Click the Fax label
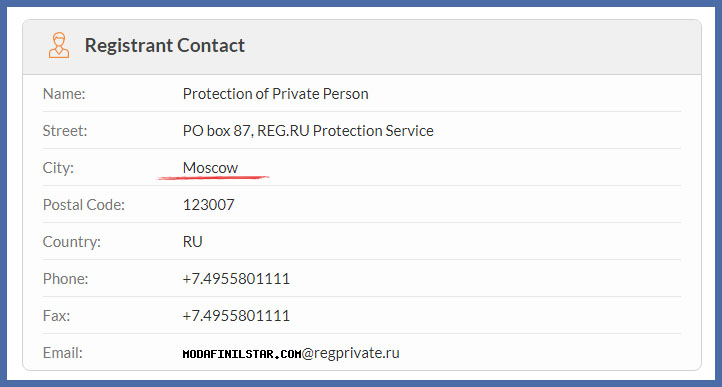This screenshot has height=387, width=722. click(x=57, y=316)
